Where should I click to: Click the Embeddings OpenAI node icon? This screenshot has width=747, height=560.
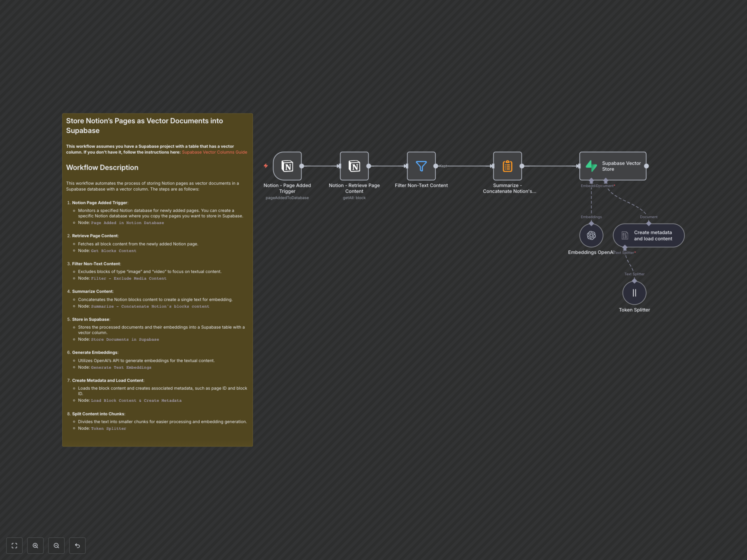(x=591, y=235)
